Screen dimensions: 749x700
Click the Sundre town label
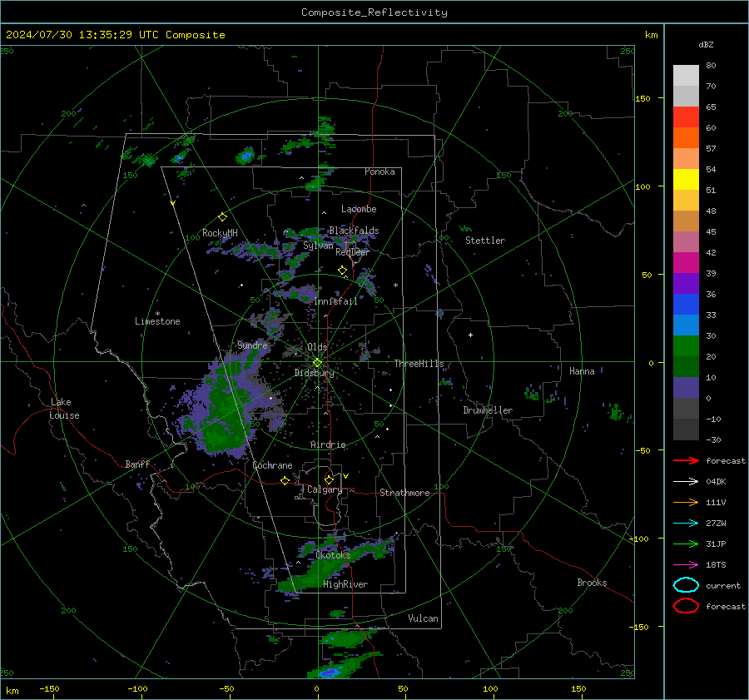[252, 345]
